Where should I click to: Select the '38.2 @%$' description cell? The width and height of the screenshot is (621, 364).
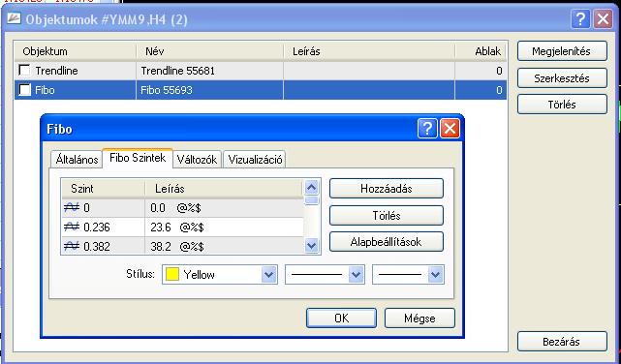coord(224,246)
